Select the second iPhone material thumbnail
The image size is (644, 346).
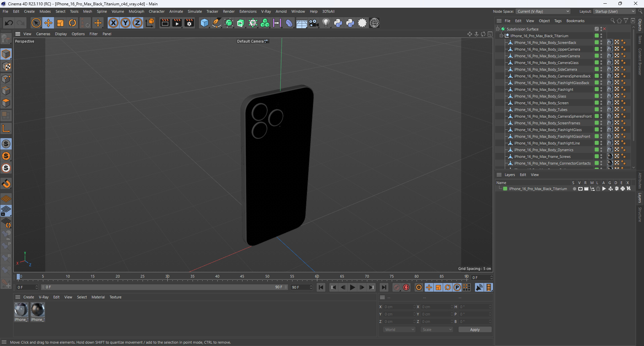pyautogui.click(x=38, y=310)
